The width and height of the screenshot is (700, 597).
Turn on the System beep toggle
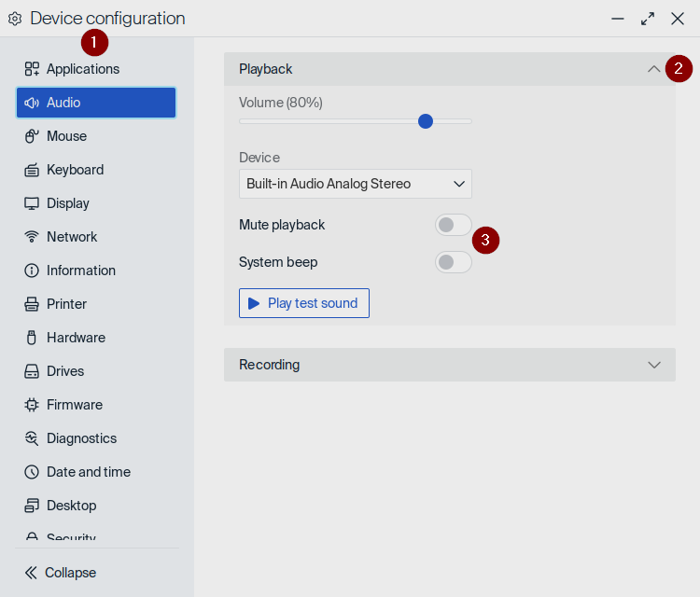[x=453, y=262]
